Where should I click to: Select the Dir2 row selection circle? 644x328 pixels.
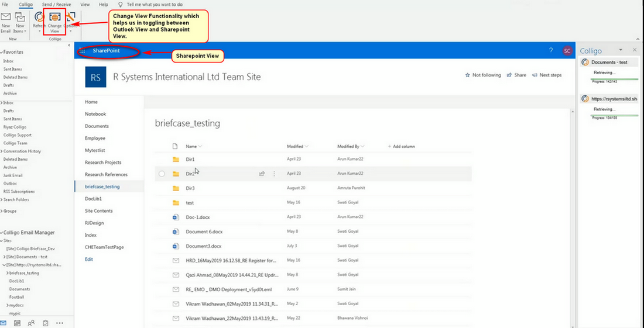click(x=162, y=174)
